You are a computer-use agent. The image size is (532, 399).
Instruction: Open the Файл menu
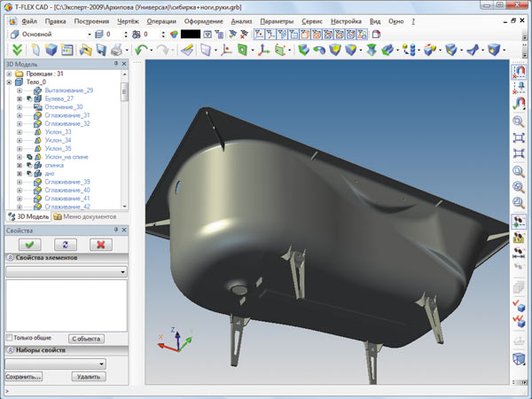[29, 21]
